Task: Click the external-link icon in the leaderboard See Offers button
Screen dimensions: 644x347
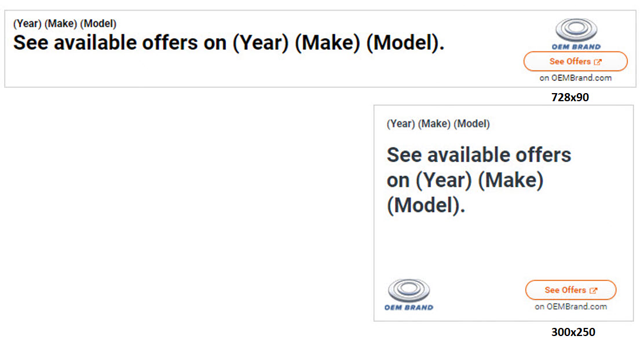Action: (598, 62)
